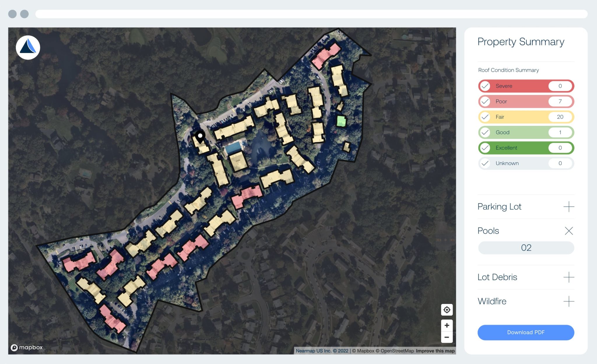Image resolution: width=597 pixels, height=364 pixels.
Task: Click the triangle app logo top-left
Action: [x=28, y=48]
